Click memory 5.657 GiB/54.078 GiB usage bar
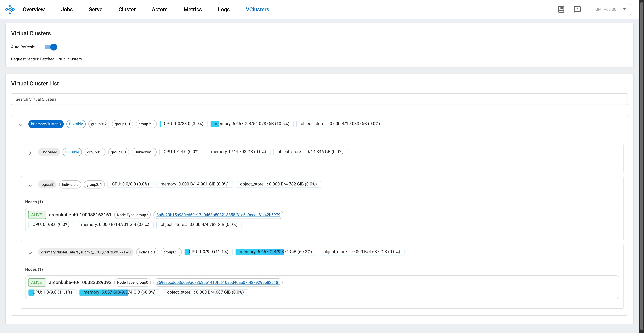Image resolution: width=644 pixels, height=333 pixels. pyautogui.click(x=252, y=124)
